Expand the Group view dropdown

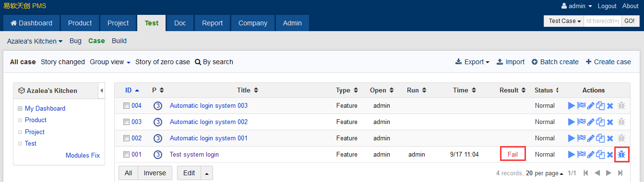(x=110, y=62)
